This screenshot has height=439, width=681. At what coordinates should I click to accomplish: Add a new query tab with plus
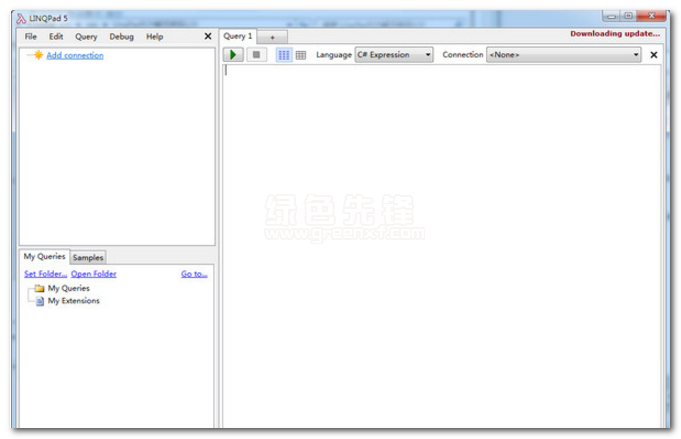(x=271, y=37)
